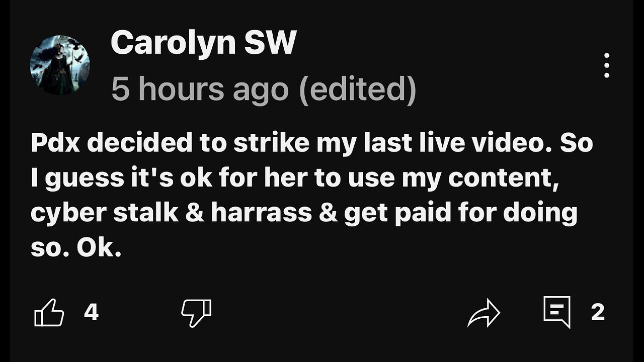The image size is (644, 362).
Task: Open the '5 hours ago' timestamp link
Action: (200, 89)
